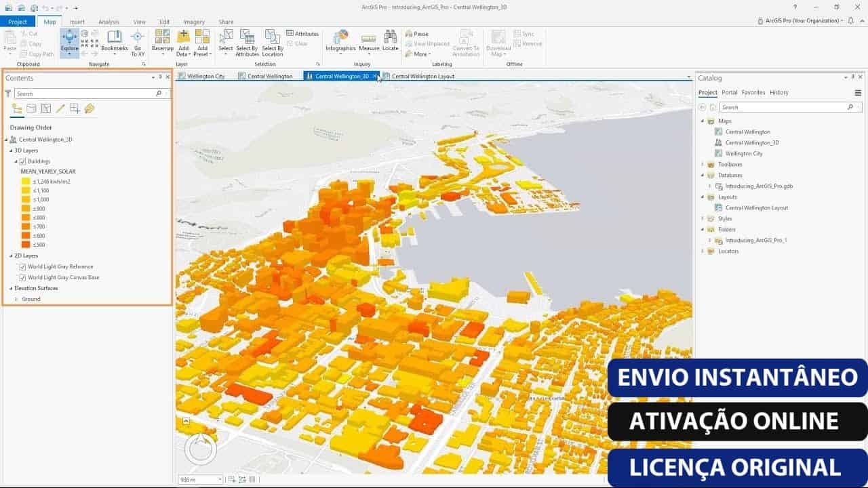Collapse the Elevation Surfaces group
868x488 pixels.
pos(11,288)
